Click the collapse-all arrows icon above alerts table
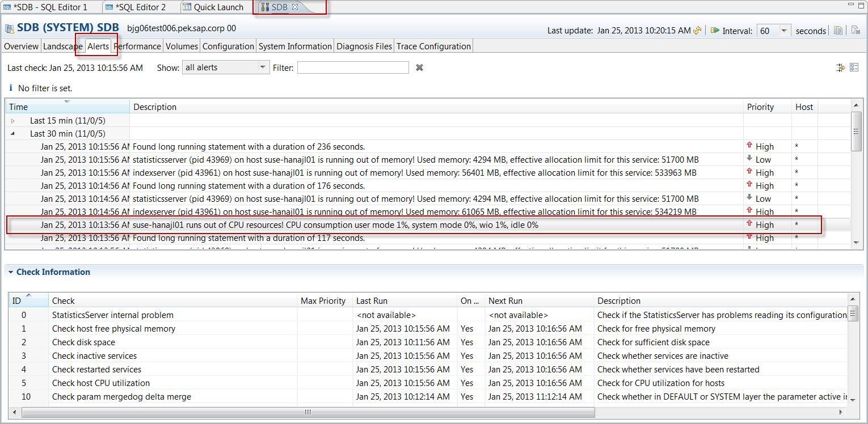 [841, 67]
